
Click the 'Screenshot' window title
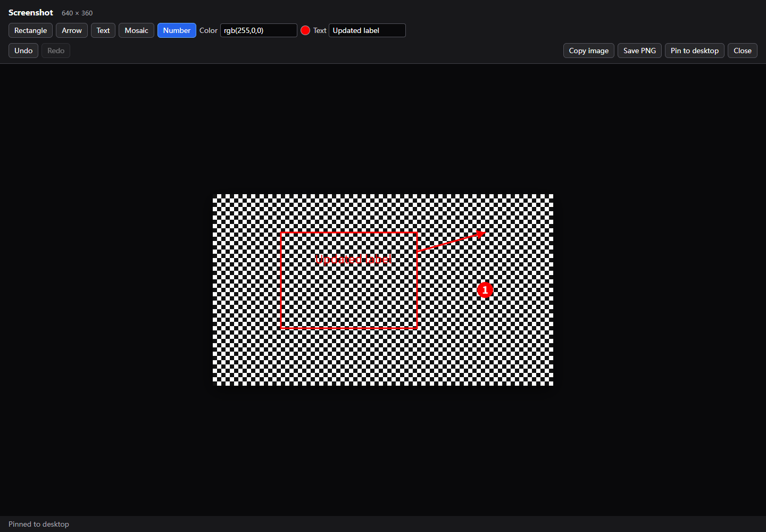pyautogui.click(x=31, y=12)
